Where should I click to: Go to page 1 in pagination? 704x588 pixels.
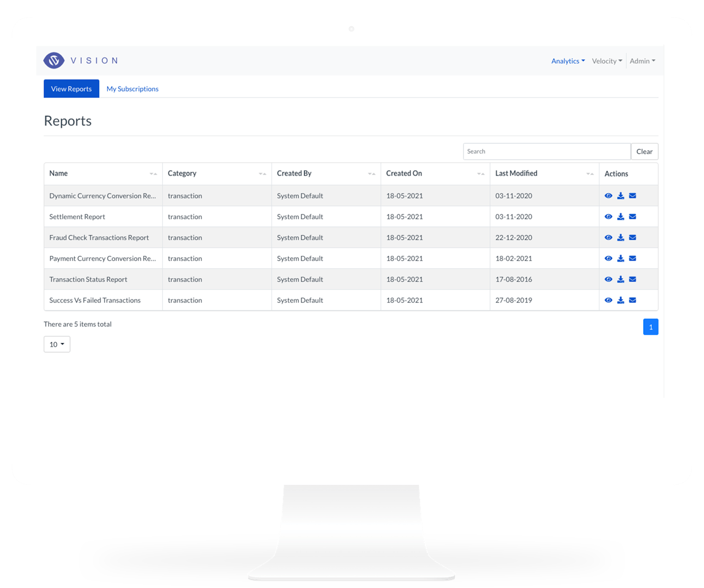pyautogui.click(x=650, y=327)
